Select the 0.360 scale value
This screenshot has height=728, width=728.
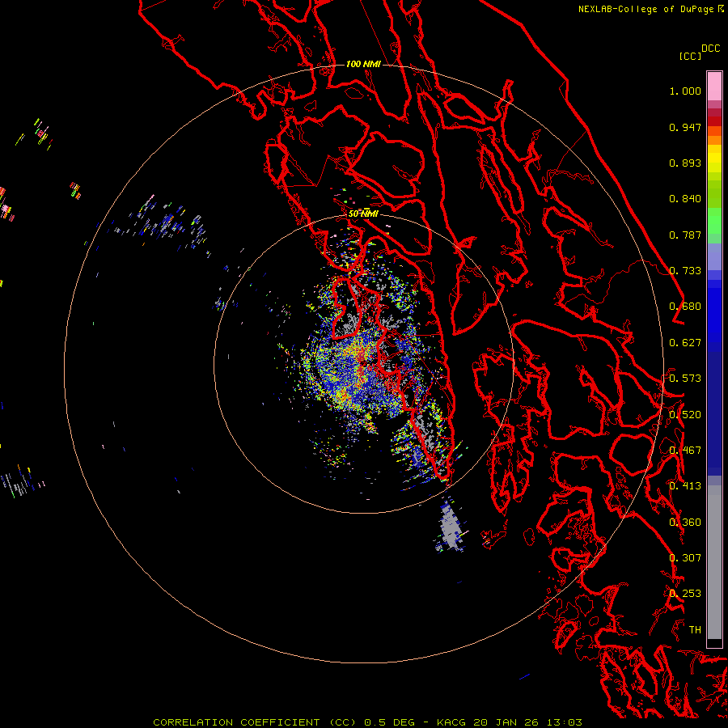685,523
